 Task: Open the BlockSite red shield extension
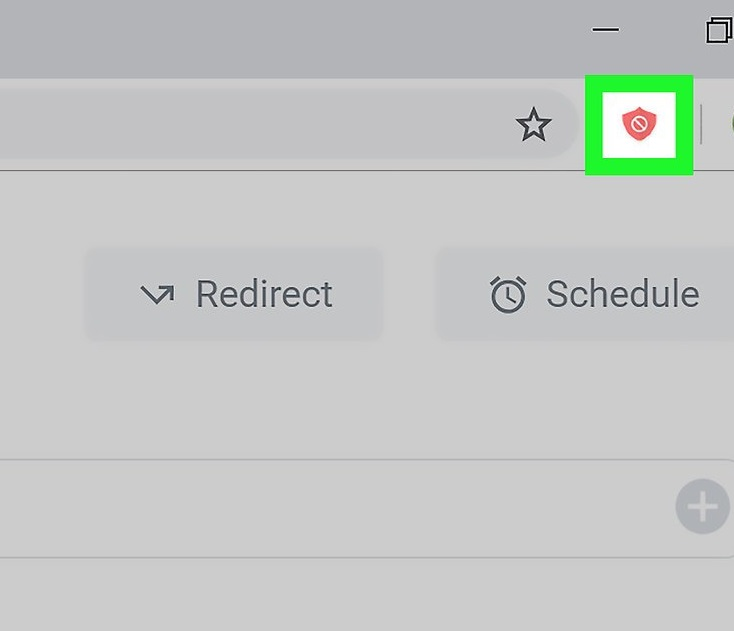(639, 125)
